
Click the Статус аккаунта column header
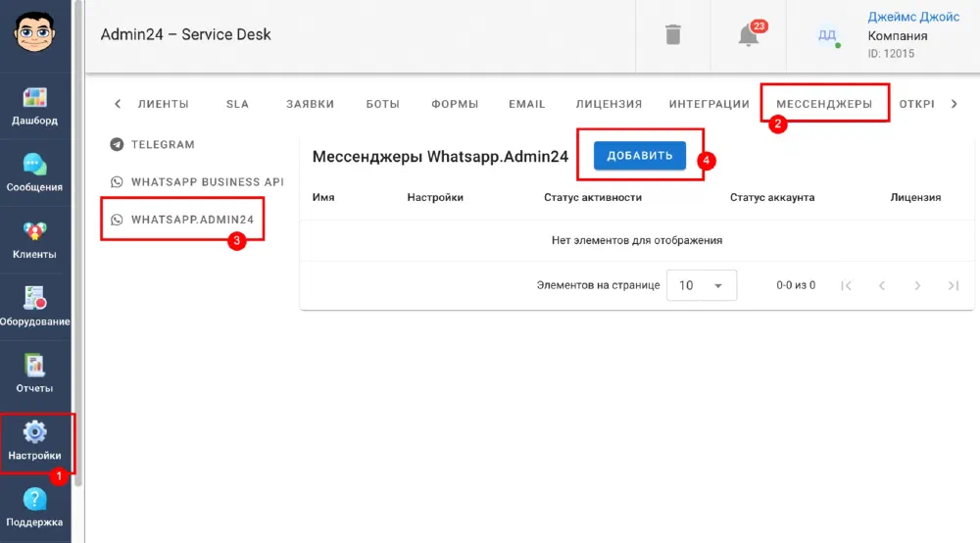[x=772, y=197]
